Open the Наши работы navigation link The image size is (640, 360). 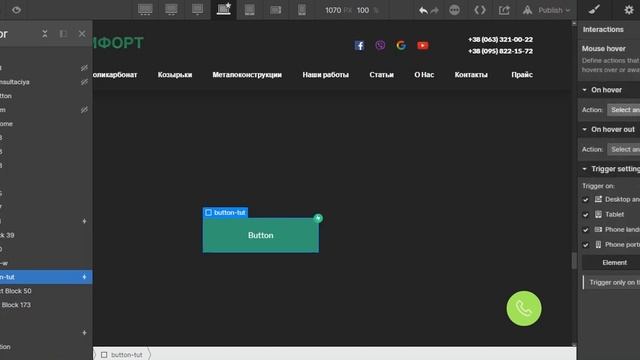325,75
